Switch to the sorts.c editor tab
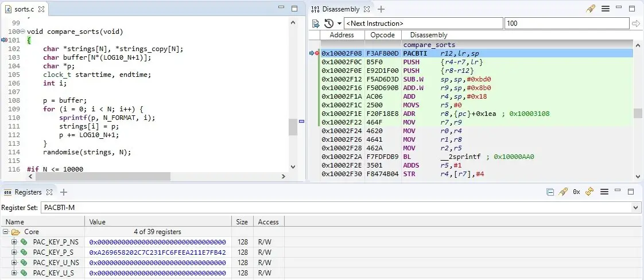 24,9
